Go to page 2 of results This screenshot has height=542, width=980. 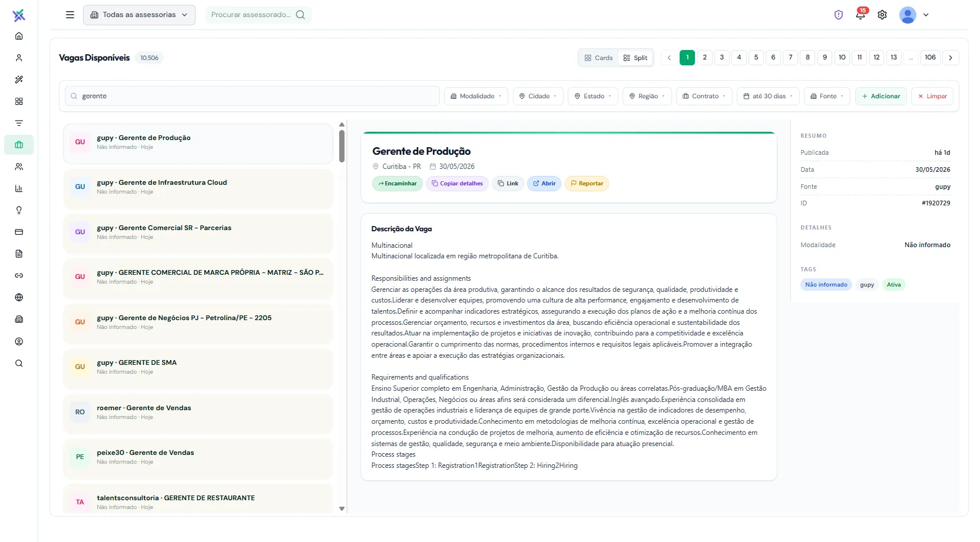click(x=704, y=57)
